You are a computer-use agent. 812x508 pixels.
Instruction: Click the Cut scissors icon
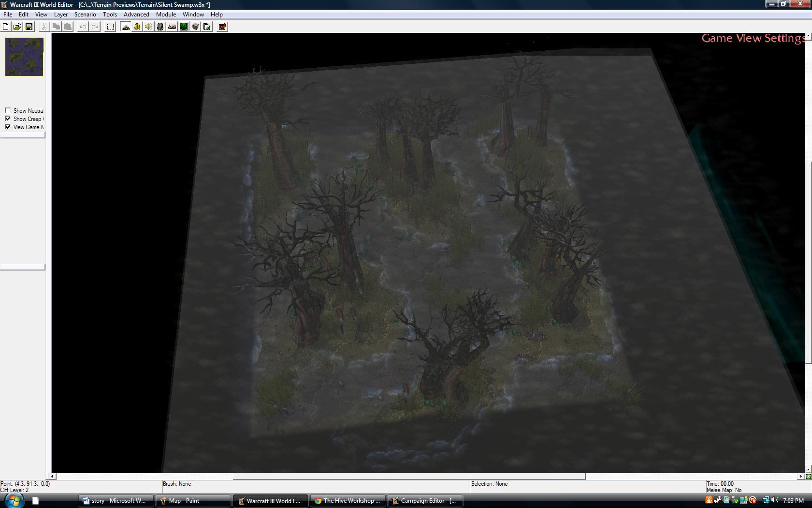(x=44, y=27)
